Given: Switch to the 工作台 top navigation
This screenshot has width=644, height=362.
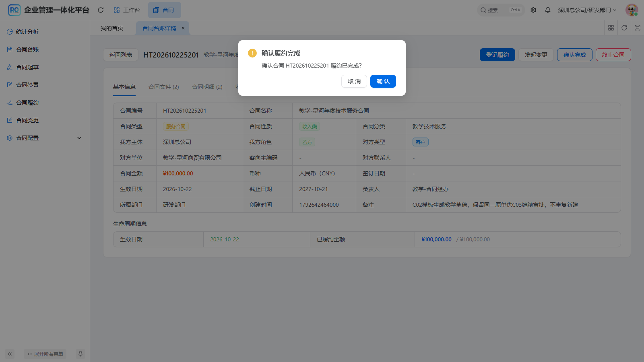Looking at the screenshot, I should click(x=127, y=10).
